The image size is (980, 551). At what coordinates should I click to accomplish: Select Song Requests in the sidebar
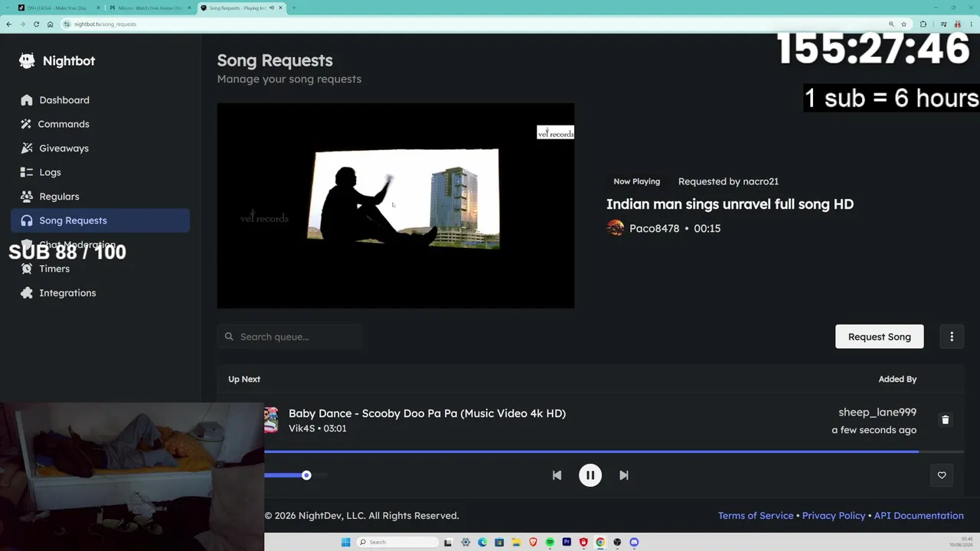pos(100,220)
